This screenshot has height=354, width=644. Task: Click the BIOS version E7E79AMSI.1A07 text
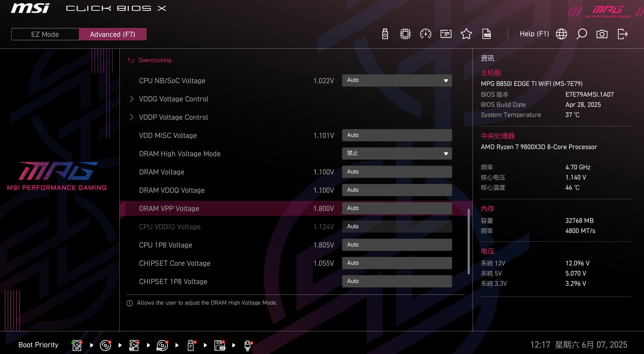click(590, 95)
